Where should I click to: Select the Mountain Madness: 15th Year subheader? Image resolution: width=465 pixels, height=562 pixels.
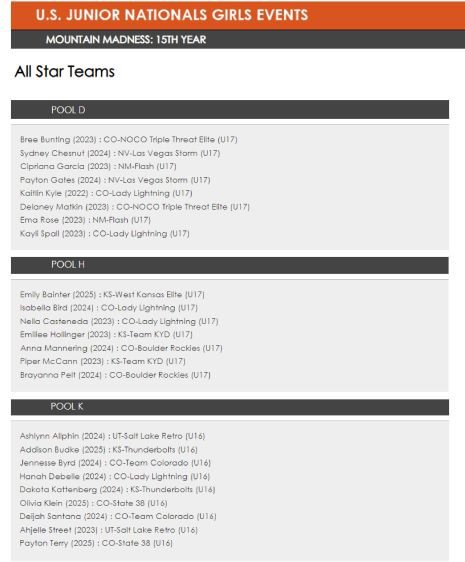[238, 39]
